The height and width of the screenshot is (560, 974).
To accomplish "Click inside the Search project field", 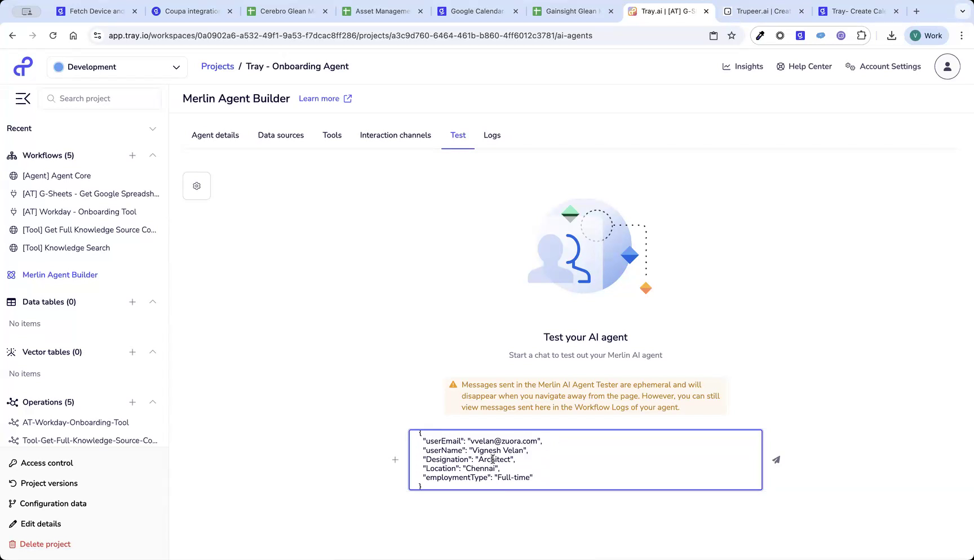I will pos(100,98).
